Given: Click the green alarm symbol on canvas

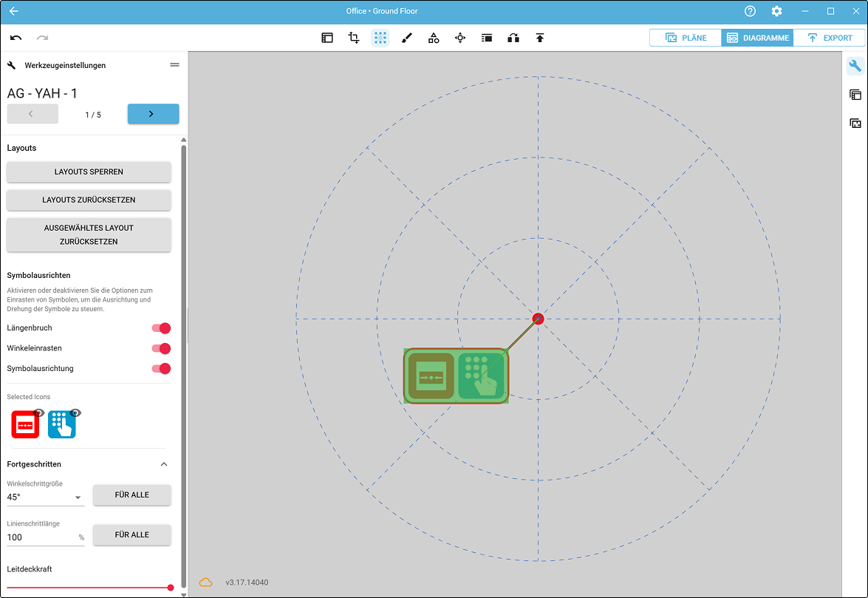Looking at the screenshot, I should click(x=431, y=376).
